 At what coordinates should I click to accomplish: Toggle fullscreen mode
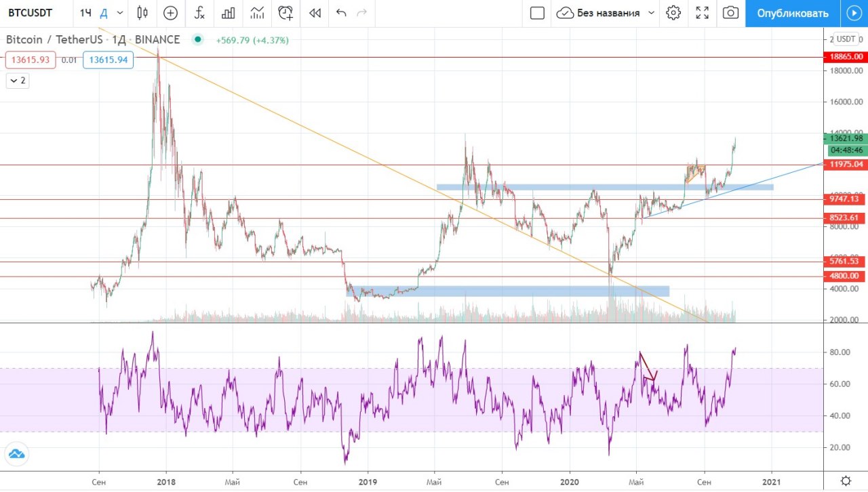pos(703,13)
